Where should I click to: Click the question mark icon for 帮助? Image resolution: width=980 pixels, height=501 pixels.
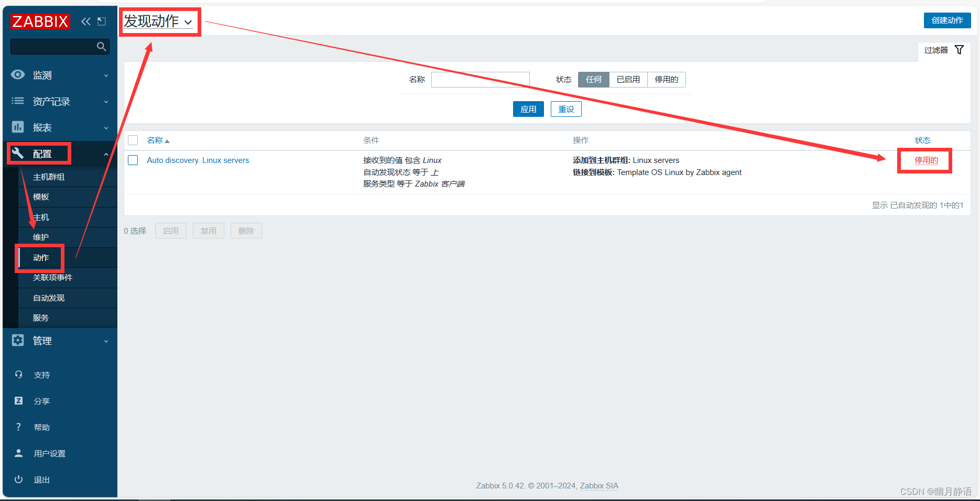pos(18,427)
